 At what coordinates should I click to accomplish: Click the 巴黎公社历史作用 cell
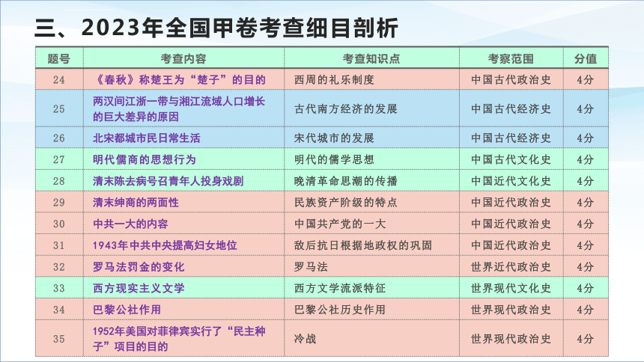point(371,309)
